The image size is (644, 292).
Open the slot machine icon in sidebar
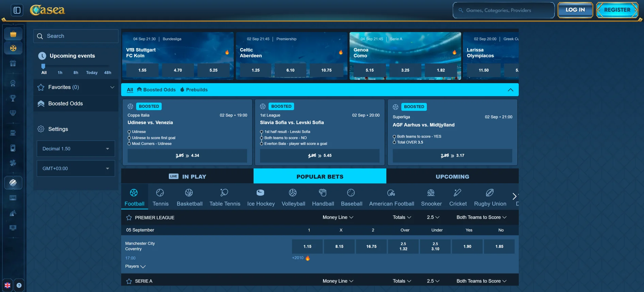tap(13, 133)
